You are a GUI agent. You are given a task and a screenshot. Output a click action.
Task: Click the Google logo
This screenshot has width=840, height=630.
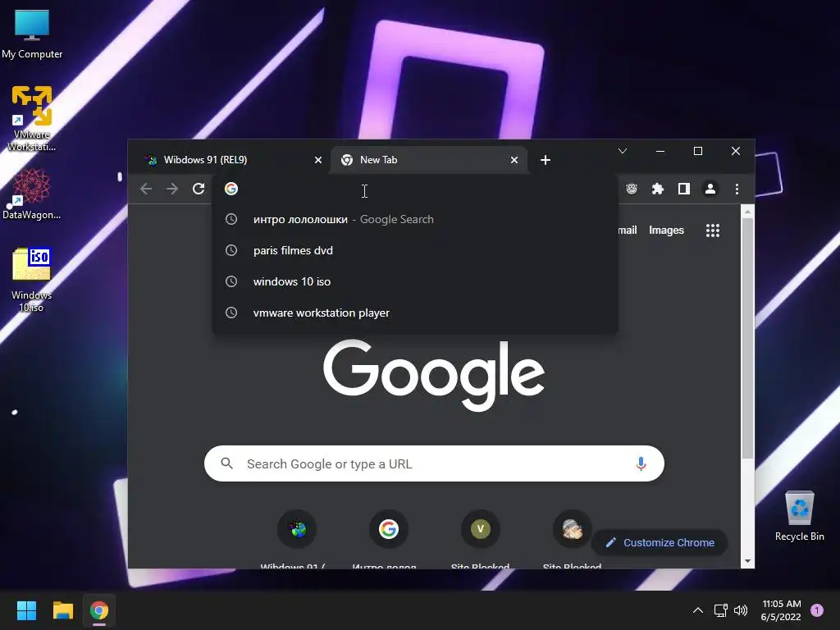pyautogui.click(x=434, y=375)
